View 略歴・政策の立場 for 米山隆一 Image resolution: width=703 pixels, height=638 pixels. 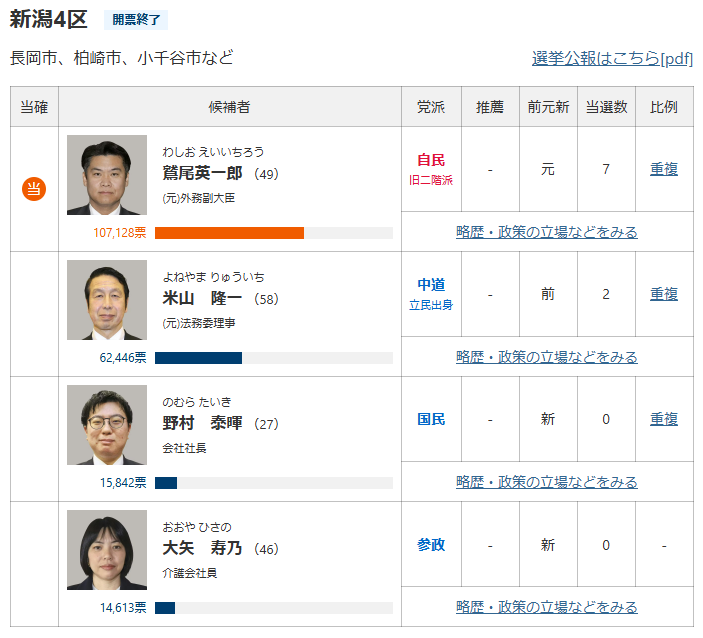click(547, 357)
